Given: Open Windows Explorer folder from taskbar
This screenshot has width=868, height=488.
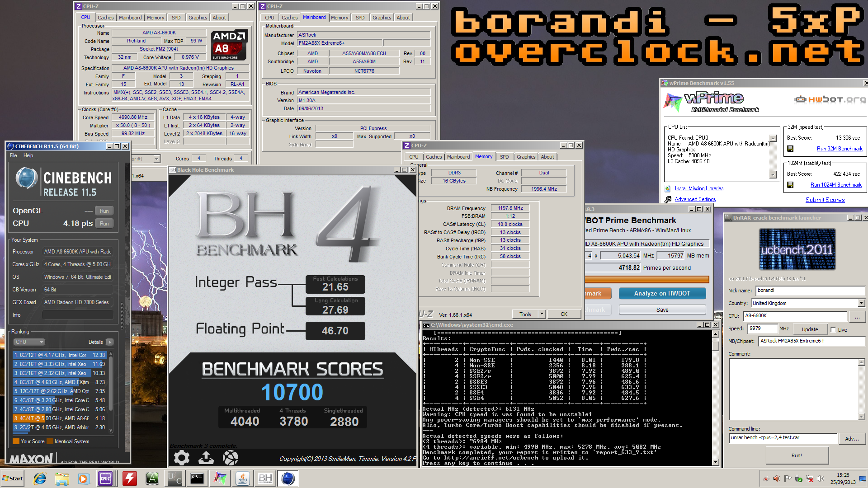Looking at the screenshot, I should pyautogui.click(x=62, y=479).
